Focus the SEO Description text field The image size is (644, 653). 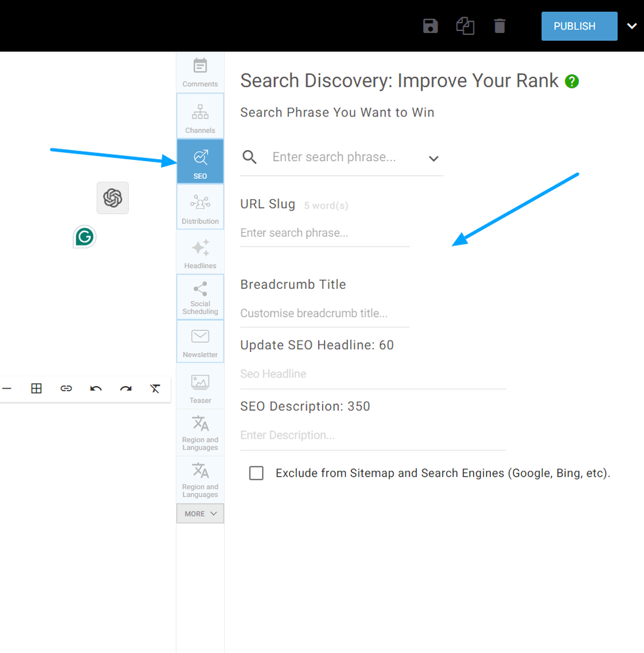373,435
